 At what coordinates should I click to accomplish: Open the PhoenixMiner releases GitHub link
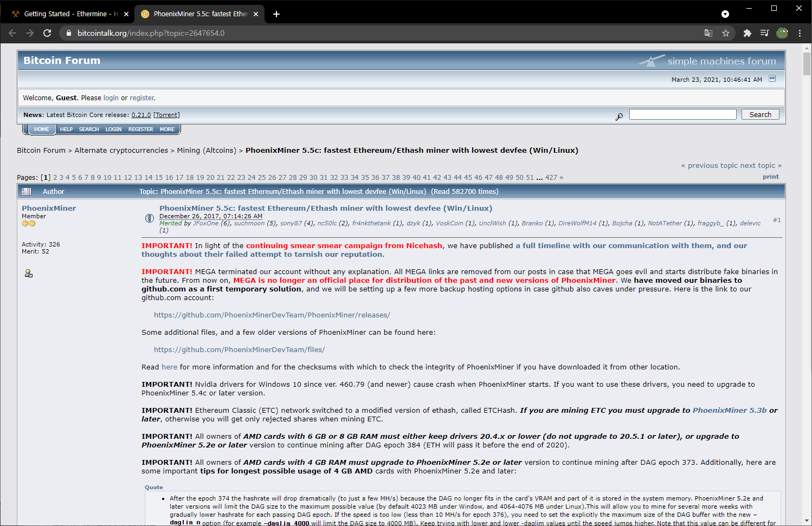[272, 315]
